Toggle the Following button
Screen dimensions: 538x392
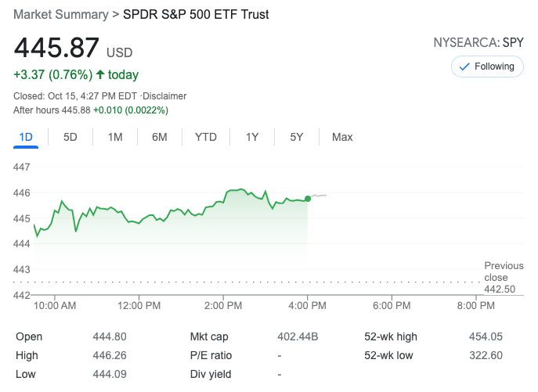(487, 67)
